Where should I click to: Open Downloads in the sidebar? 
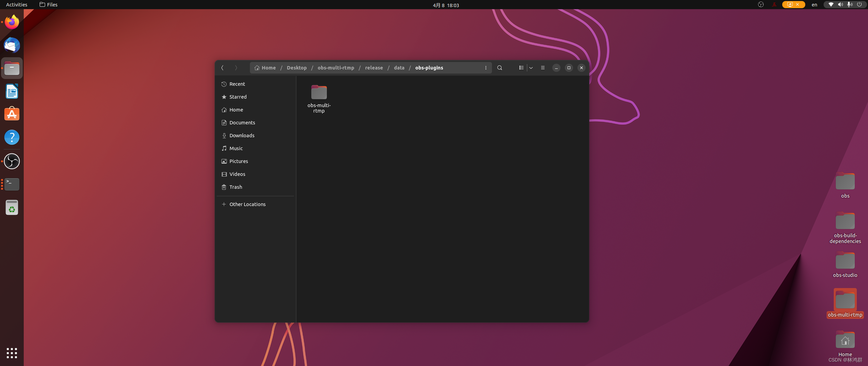255,136
